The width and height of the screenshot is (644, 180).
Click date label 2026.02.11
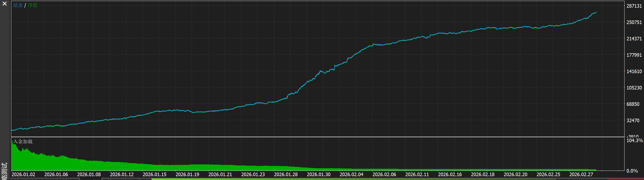click(x=417, y=174)
